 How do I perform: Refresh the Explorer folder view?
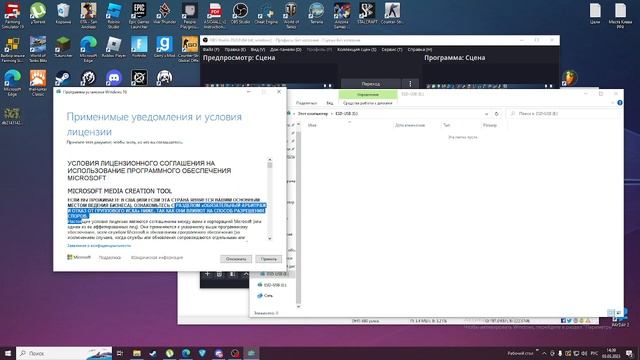point(496,114)
